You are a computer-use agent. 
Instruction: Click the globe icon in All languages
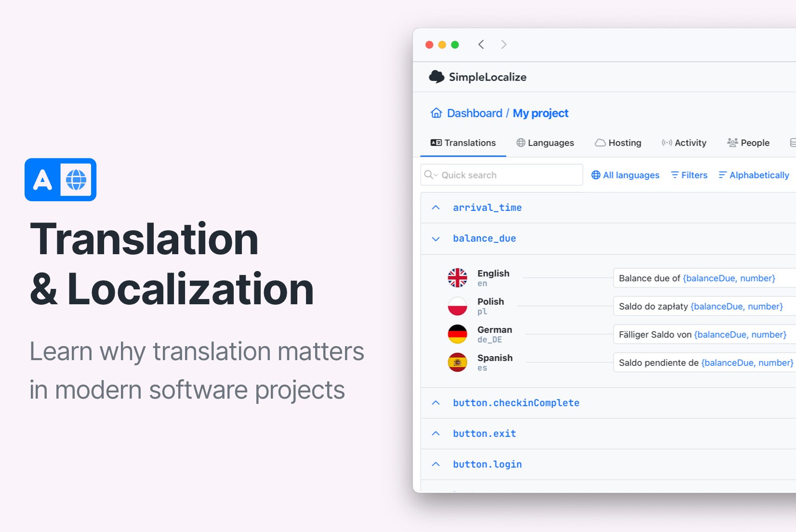[x=596, y=175]
